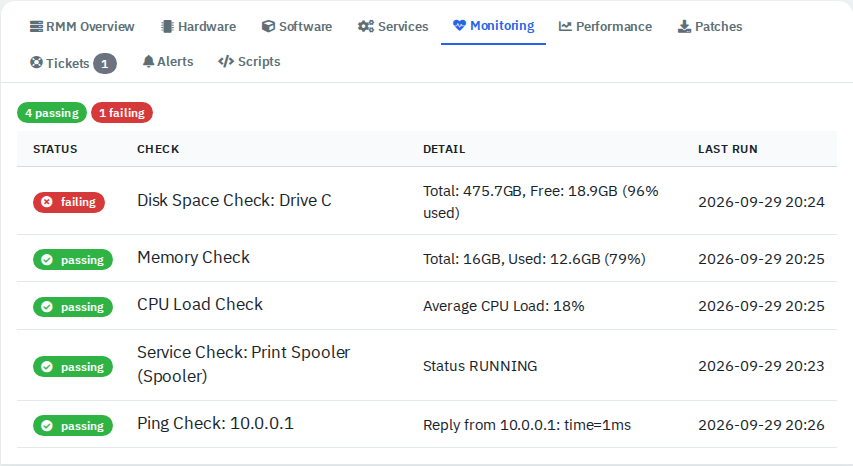Click the Tickets lifebuoy icon
The width and height of the screenshot is (853, 466).
(x=36, y=63)
